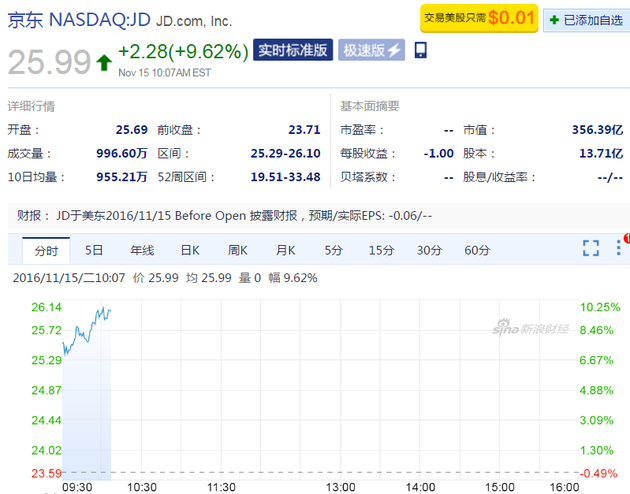Open the mobile phone version icon
630x494 pixels.
tap(420, 50)
